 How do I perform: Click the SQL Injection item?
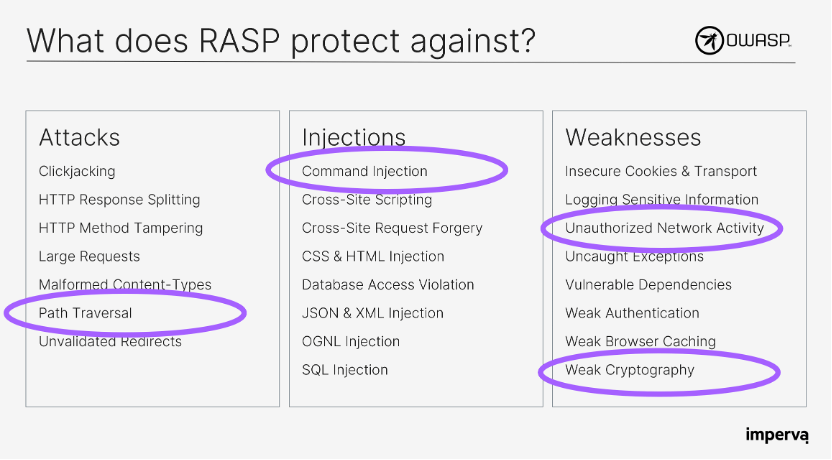[345, 370]
